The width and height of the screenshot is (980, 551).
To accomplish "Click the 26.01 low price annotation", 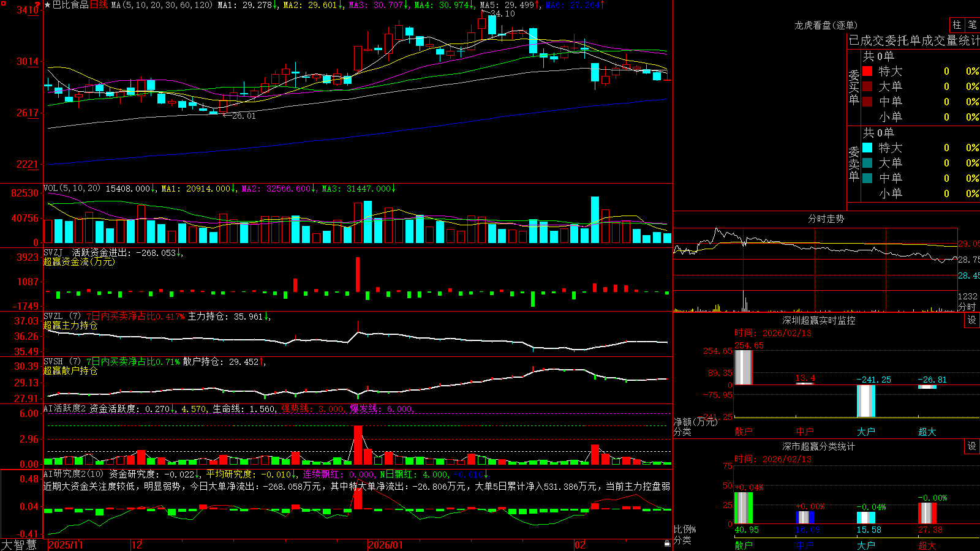I will [244, 116].
